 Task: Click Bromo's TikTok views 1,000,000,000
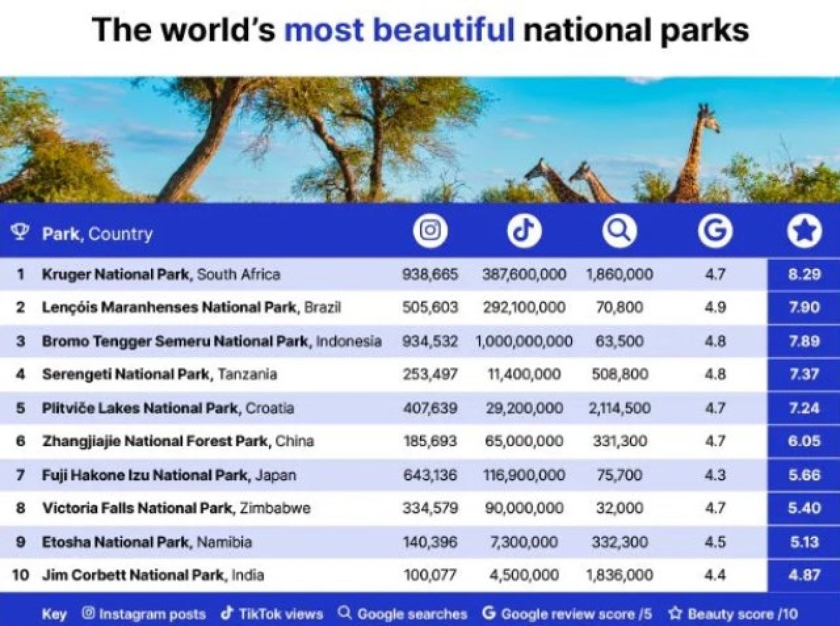point(524,341)
